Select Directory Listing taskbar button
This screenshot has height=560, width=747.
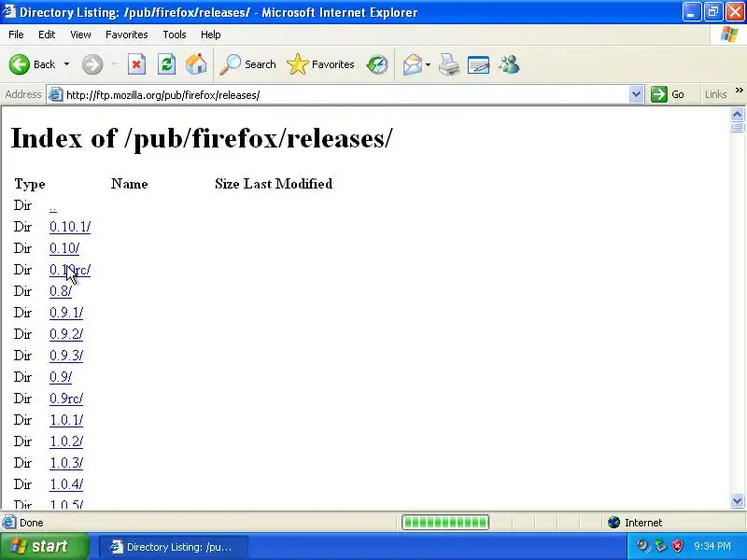(174, 547)
